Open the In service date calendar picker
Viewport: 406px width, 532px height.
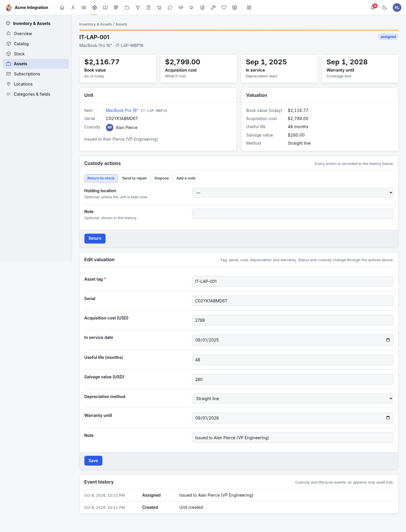click(x=388, y=340)
